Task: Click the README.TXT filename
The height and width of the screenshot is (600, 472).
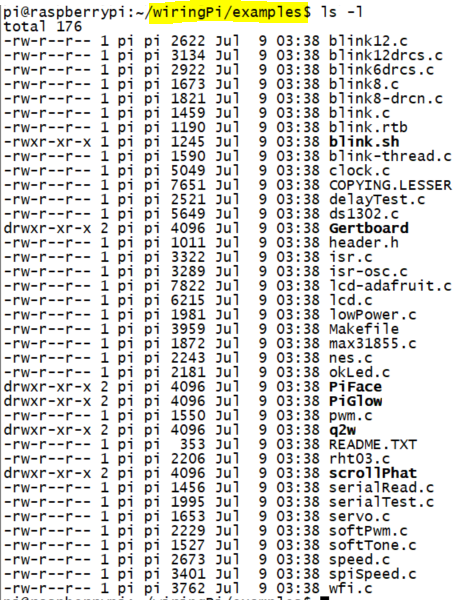Action: [373, 445]
